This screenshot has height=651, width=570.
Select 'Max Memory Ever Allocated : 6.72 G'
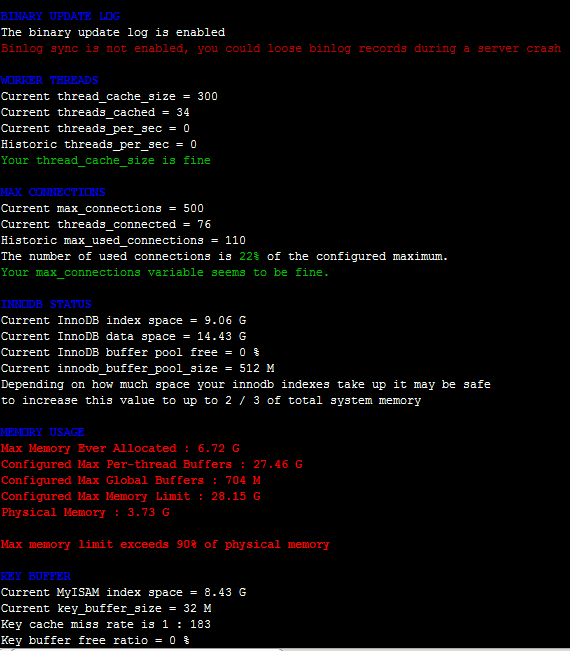click(x=120, y=448)
